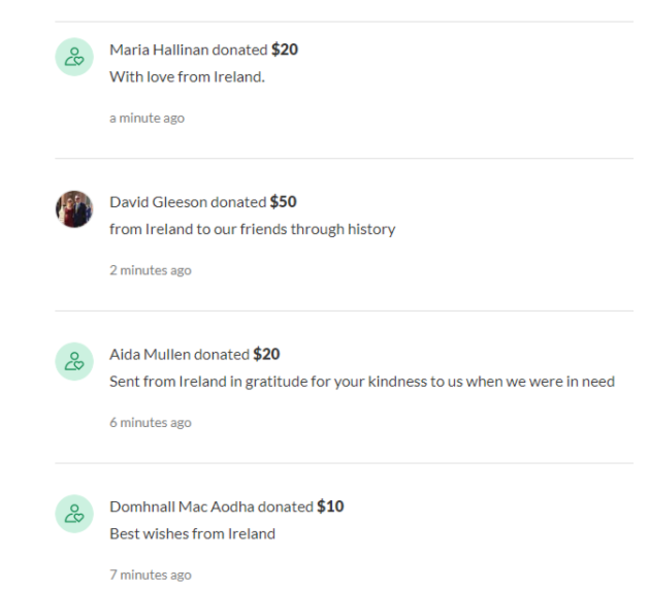This screenshot has width=650, height=589.
Task: Click the $10 donation amount
Action: point(330,506)
